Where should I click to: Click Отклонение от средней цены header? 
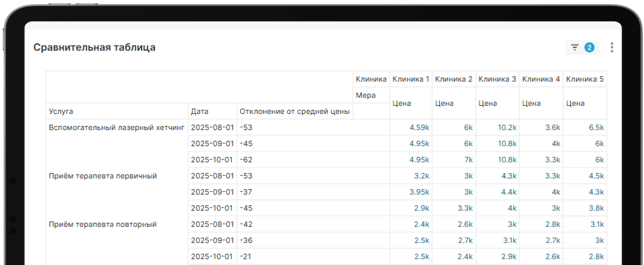pos(294,111)
